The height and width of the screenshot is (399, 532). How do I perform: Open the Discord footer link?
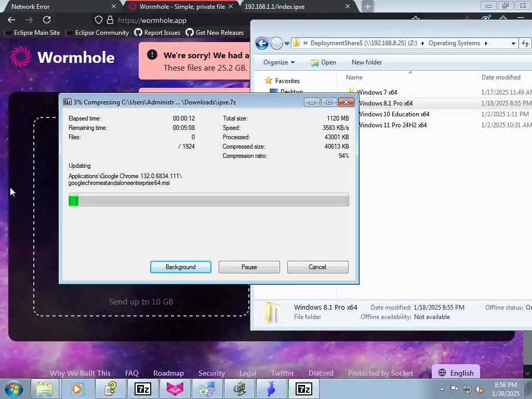point(321,373)
